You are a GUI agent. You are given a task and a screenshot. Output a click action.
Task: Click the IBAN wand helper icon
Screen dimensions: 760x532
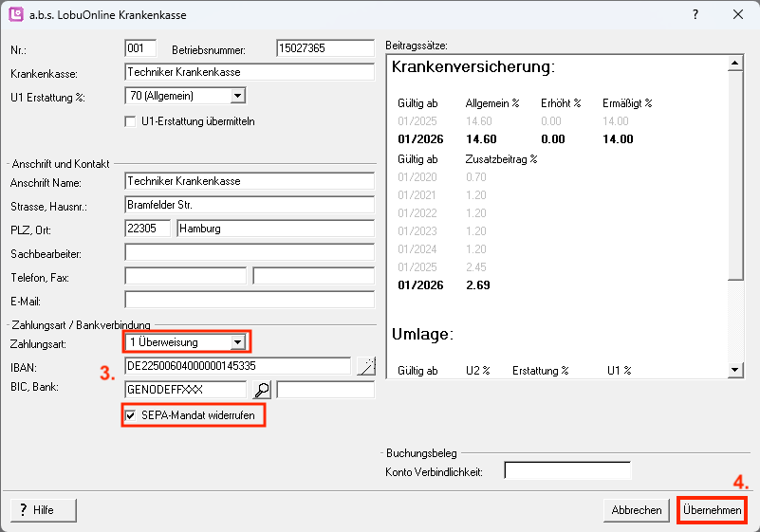click(x=365, y=367)
